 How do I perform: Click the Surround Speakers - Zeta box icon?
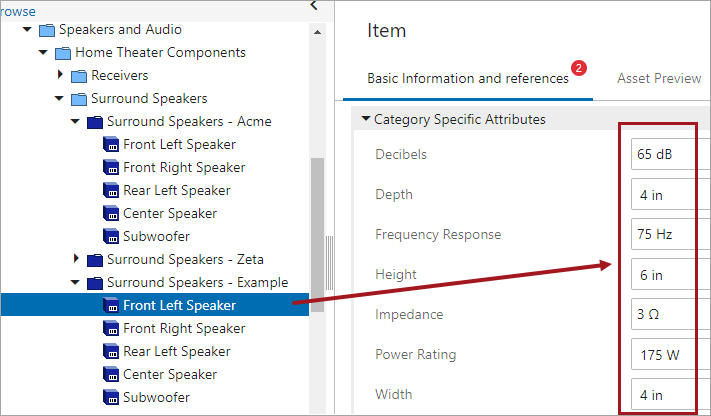95,260
